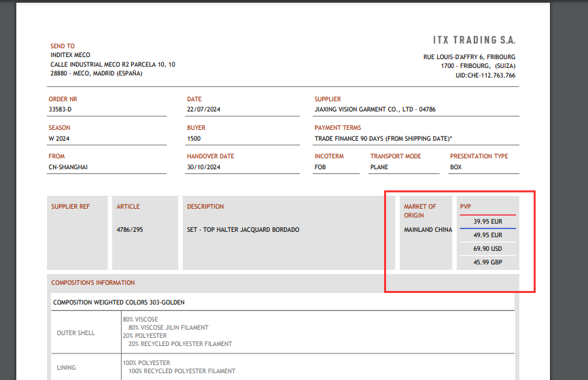Click order number 33583-D

click(x=60, y=109)
